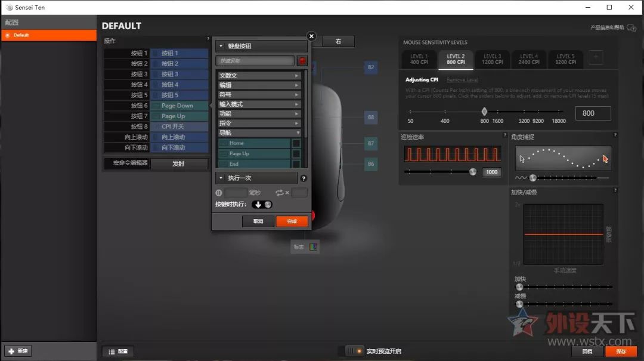This screenshot has width=644, height=361.
Task: Click the 取消 cancel button
Action: click(258, 221)
